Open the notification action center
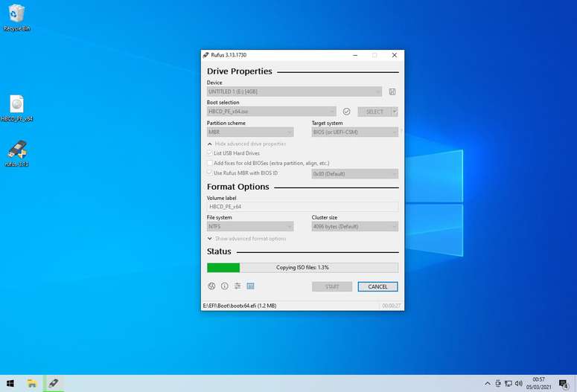 point(564,384)
